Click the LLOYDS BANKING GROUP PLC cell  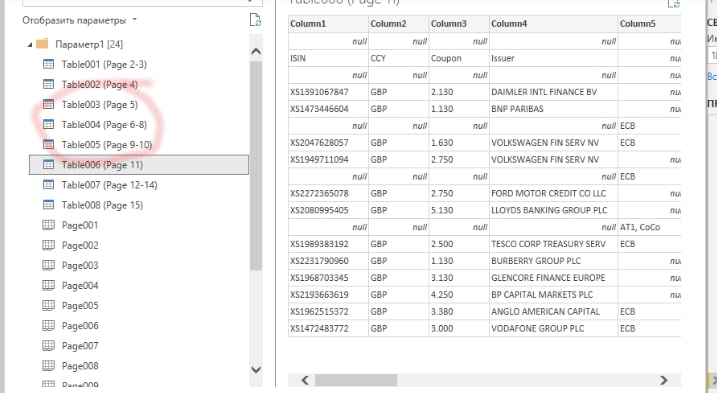point(553,210)
